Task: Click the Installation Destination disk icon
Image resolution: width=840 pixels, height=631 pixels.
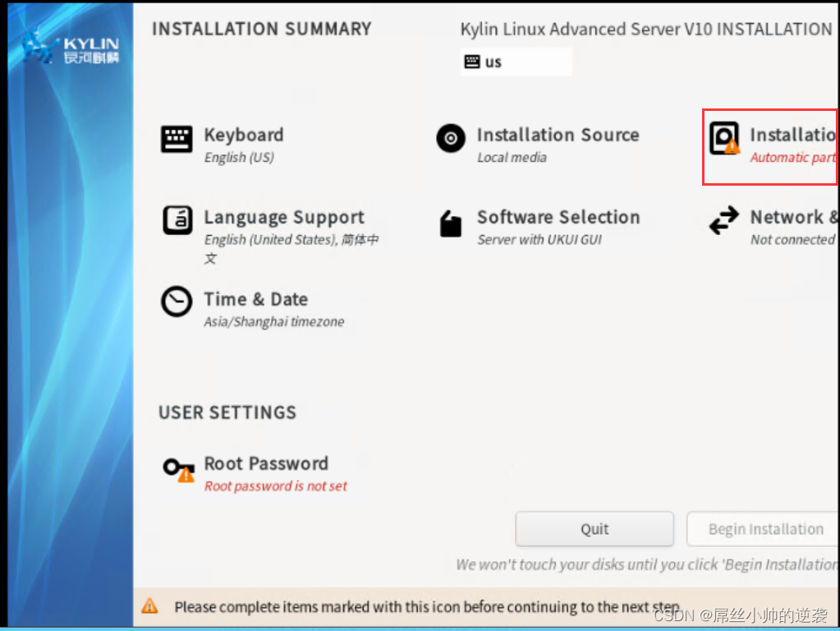Action: point(723,139)
